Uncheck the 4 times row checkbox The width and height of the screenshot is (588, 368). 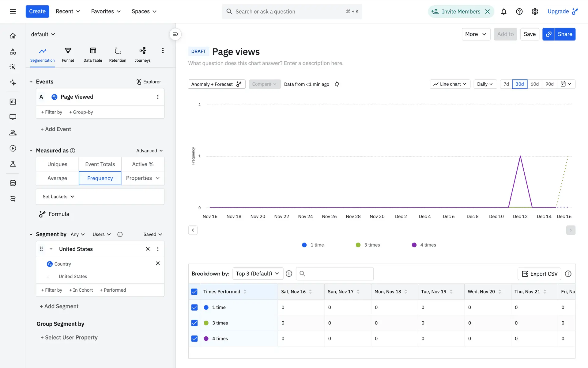(x=194, y=339)
